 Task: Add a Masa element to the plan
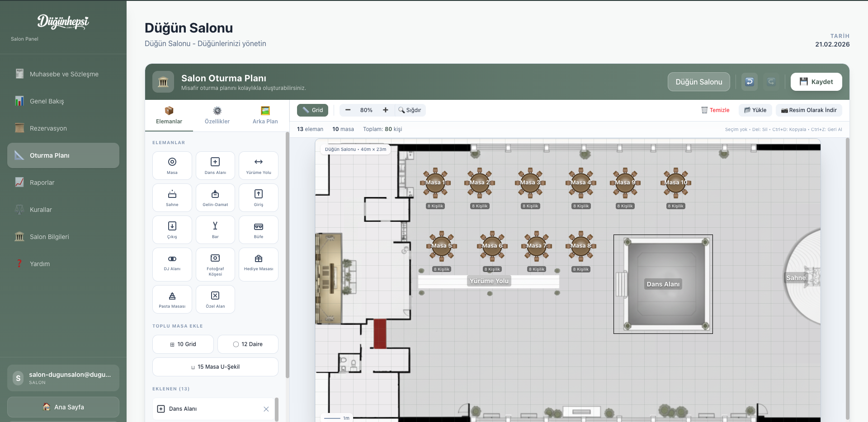(x=172, y=165)
